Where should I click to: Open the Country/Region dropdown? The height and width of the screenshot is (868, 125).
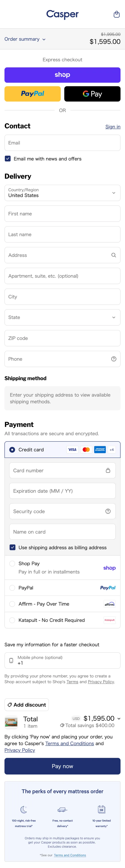62,193
